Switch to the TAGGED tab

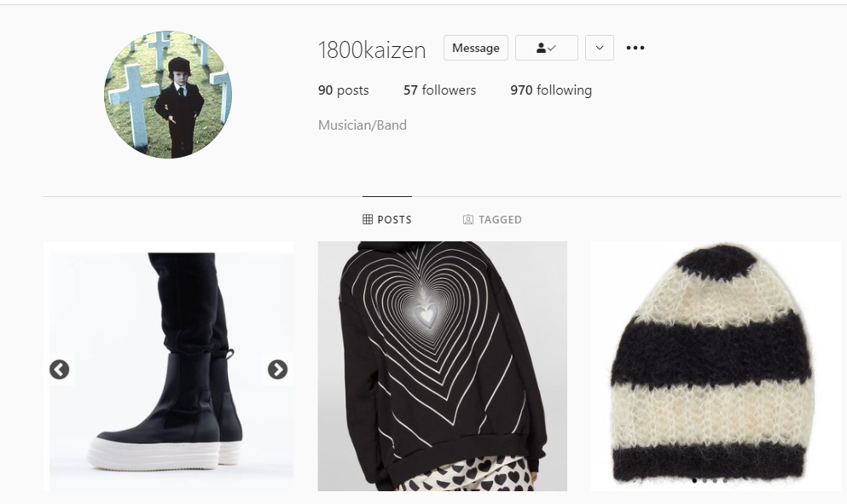pos(492,219)
